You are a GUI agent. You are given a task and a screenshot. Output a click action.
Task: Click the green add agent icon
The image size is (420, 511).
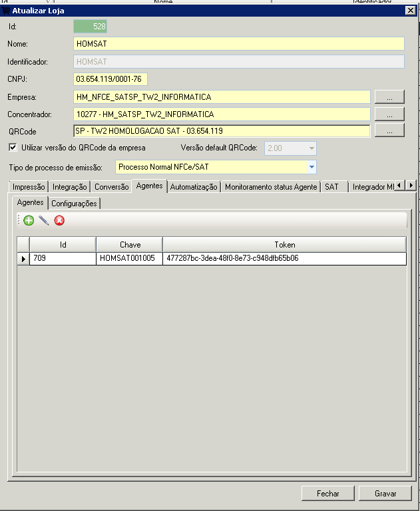click(x=29, y=220)
